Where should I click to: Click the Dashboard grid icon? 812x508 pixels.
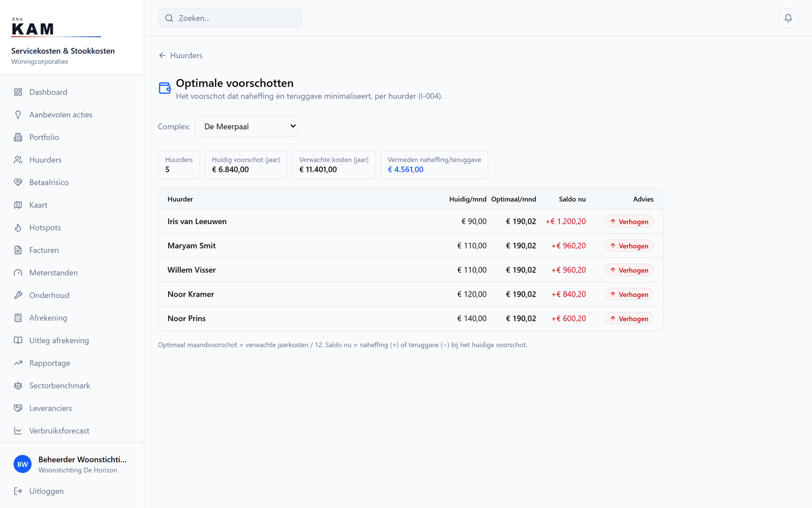(18, 92)
